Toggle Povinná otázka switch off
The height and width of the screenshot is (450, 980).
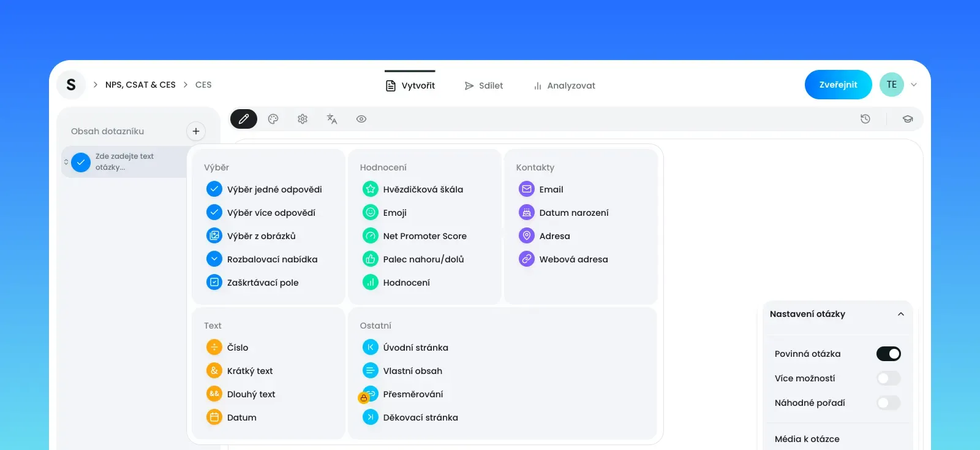tap(889, 353)
